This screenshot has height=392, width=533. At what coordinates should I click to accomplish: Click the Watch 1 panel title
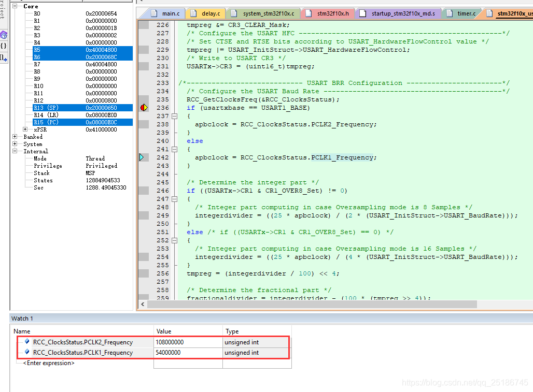coord(22,318)
